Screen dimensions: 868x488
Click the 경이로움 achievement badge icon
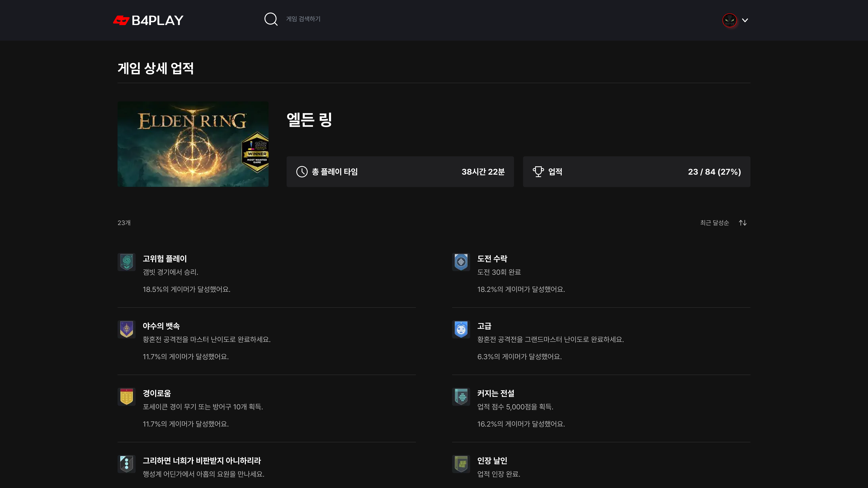click(127, 397)
